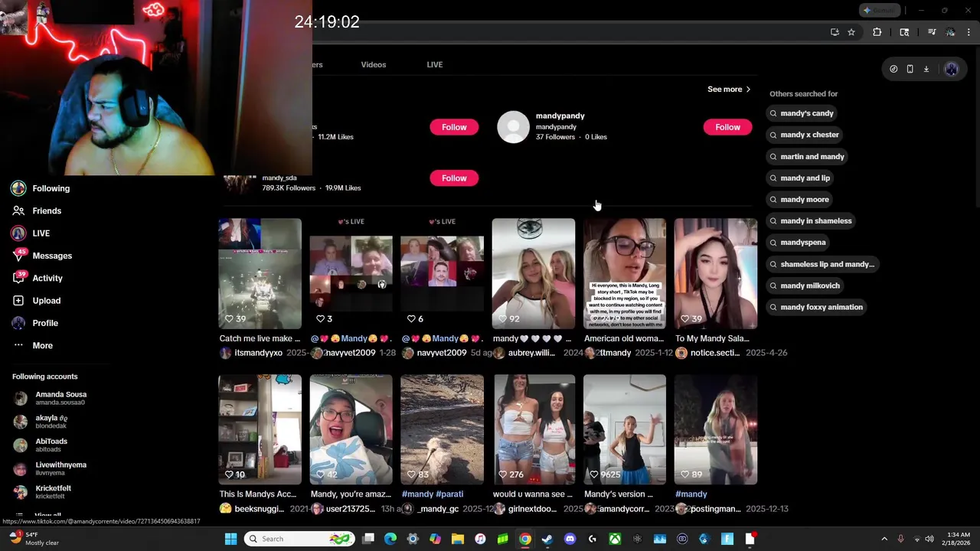Open LIVE section in the left sidebar
980x551 pixels.
pyautogui.click(x=31, y=233)
